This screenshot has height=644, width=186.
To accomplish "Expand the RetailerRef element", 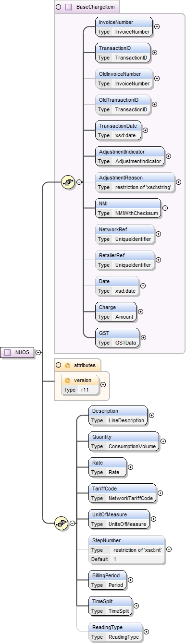I will click(159, 260).
